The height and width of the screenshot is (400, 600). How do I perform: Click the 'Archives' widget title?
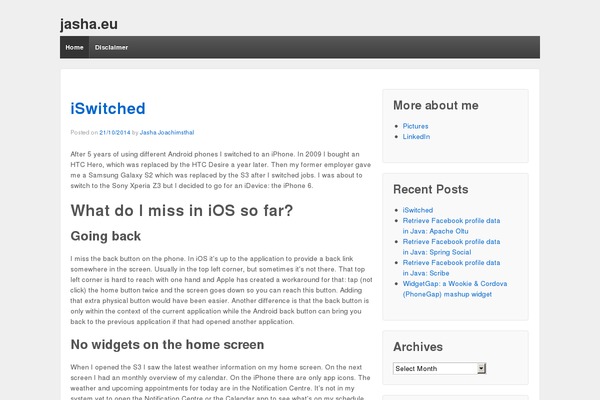418,347
